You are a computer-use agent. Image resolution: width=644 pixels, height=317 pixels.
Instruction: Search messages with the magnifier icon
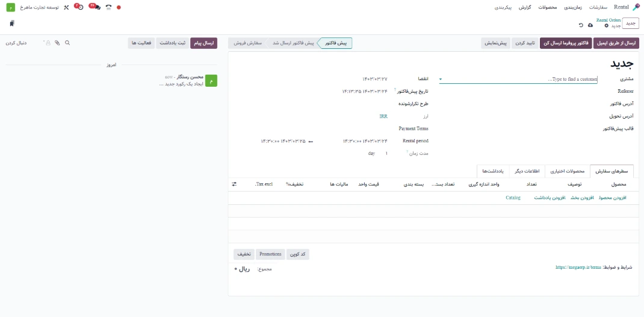(67, 43)
